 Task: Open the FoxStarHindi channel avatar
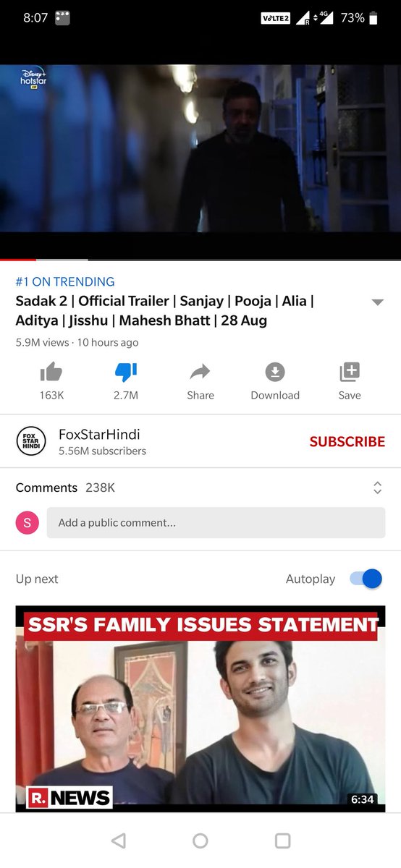[x=31, y=441]
